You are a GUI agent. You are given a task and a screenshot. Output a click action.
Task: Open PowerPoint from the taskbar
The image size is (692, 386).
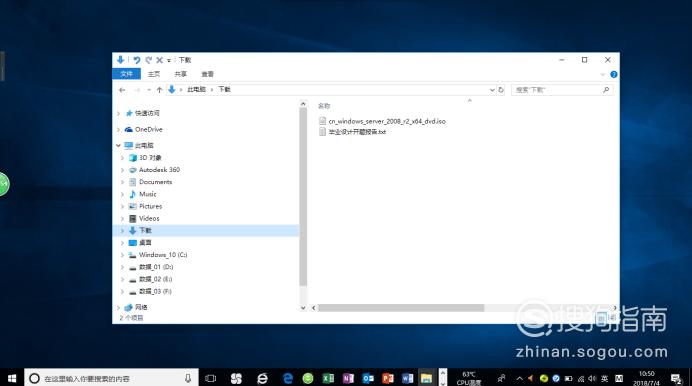tap(387, 378)
